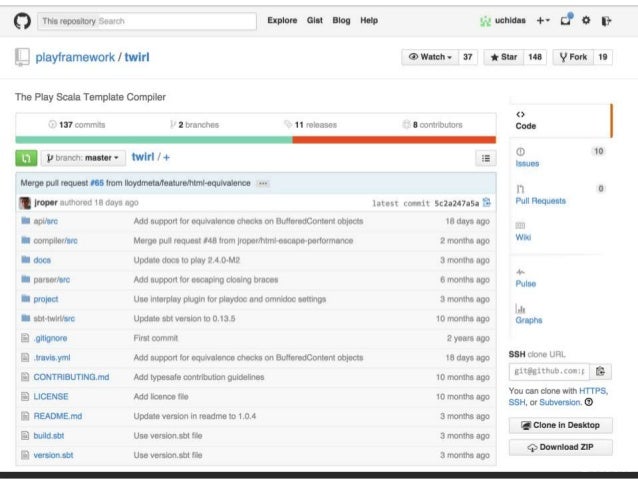The height and width of the screenshot is (479, 638).
Task: Fork the twirl repository
Action: click(573, 57)
